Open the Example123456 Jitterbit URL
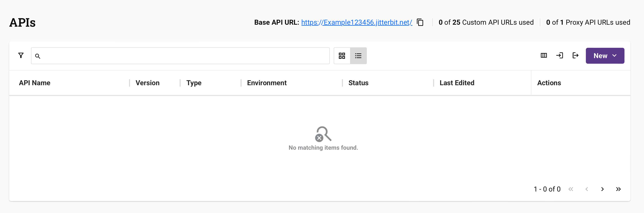Viewport: 644px width, 213px height. click(356, 22)
